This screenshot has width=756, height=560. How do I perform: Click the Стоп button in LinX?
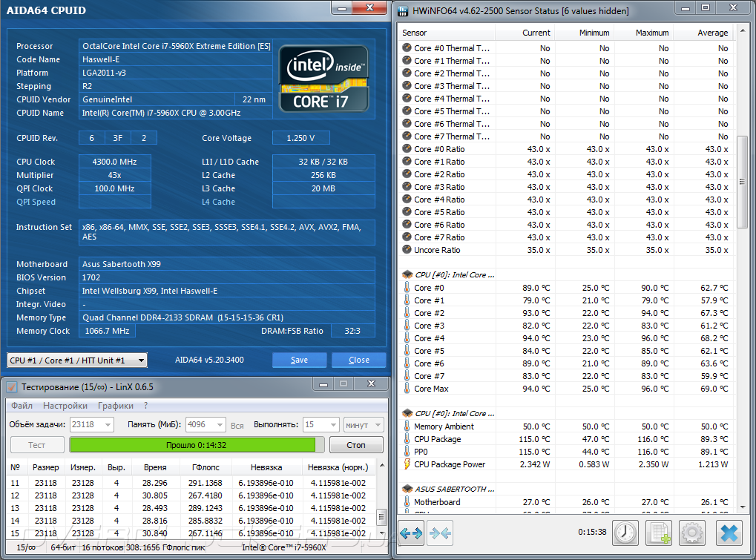point(356,445)
